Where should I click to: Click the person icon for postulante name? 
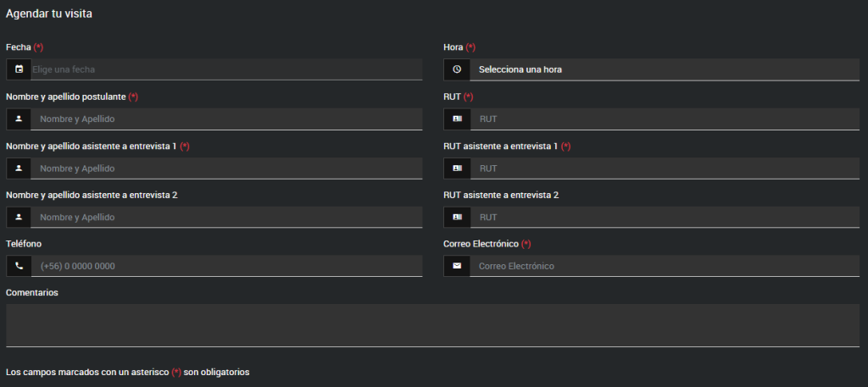[19, 119]
